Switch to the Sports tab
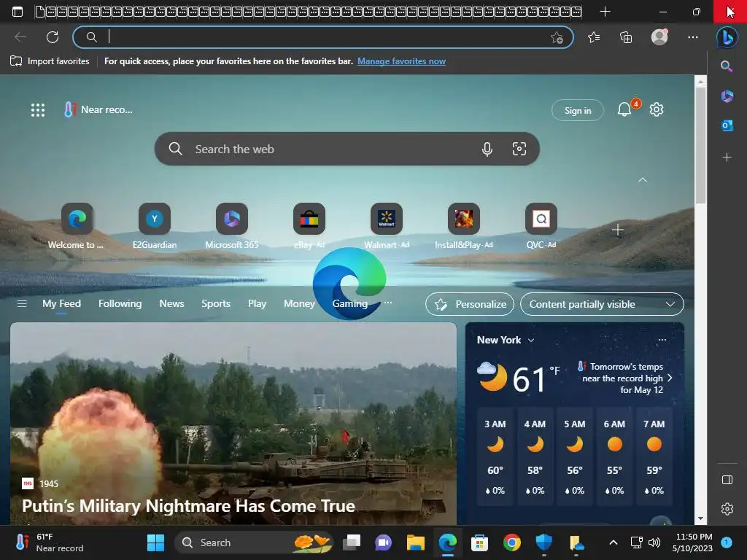 click(216, 304)
